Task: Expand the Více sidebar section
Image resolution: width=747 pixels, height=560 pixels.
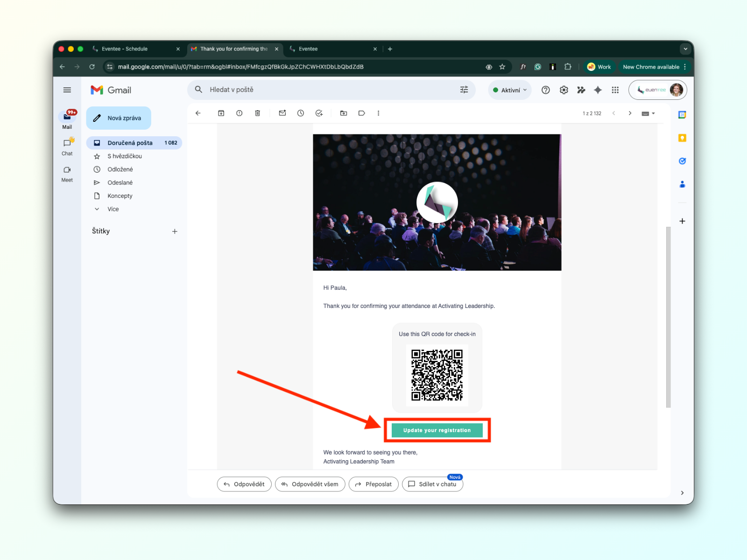Action: pos(113,209)
